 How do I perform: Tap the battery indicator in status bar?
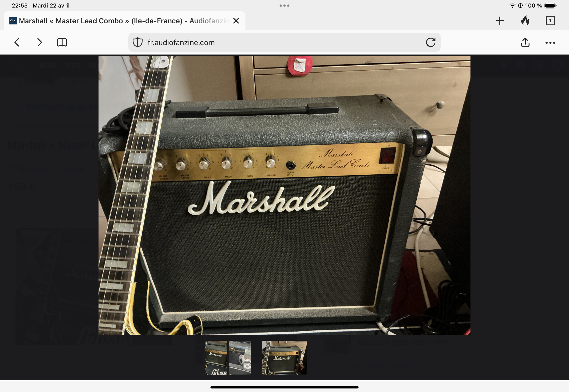tap(551, 5)
